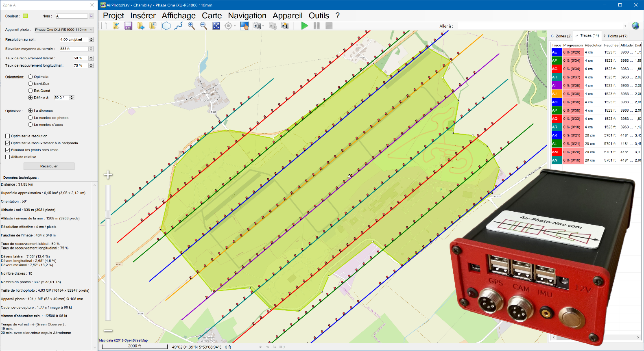The image size is (644, 351).
Task: Open the Couleur green color swatch
Action: (25, 16)
